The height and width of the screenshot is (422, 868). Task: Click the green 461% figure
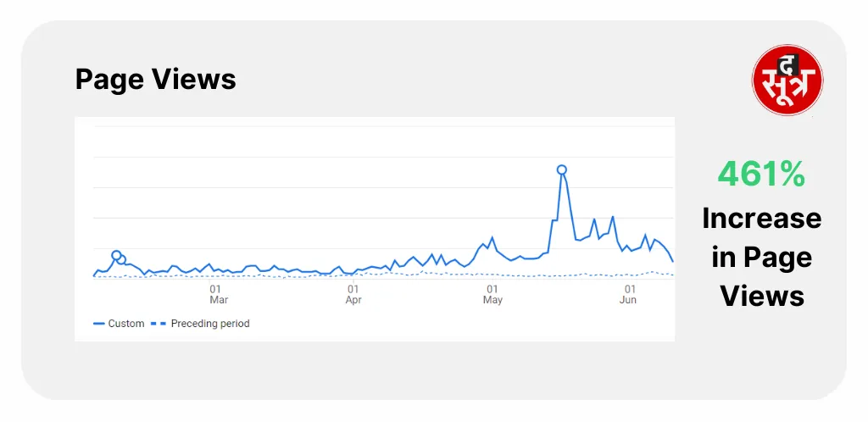pos(762,175)
